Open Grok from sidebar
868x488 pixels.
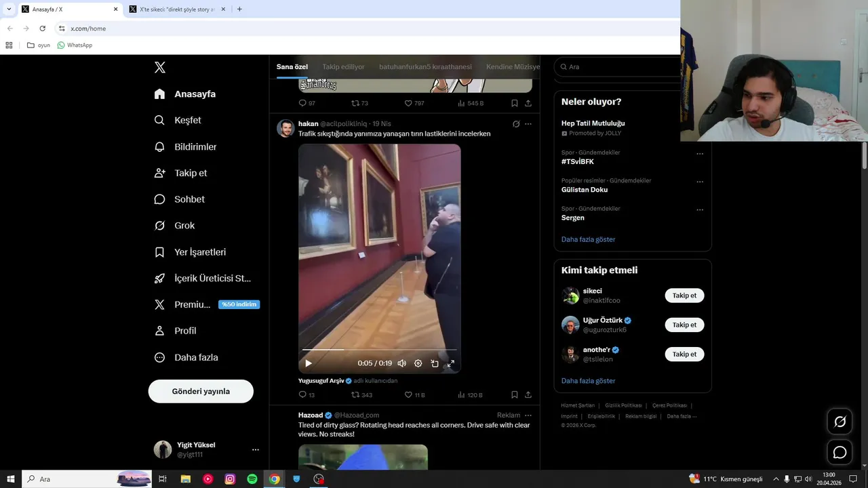click(174, 226)
